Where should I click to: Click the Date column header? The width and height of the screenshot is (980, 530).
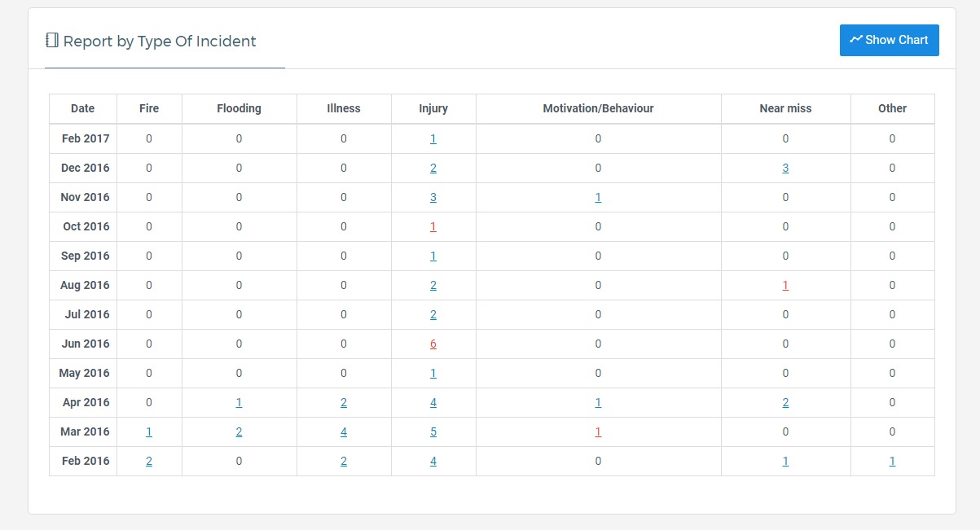click(x=82, y=108)
